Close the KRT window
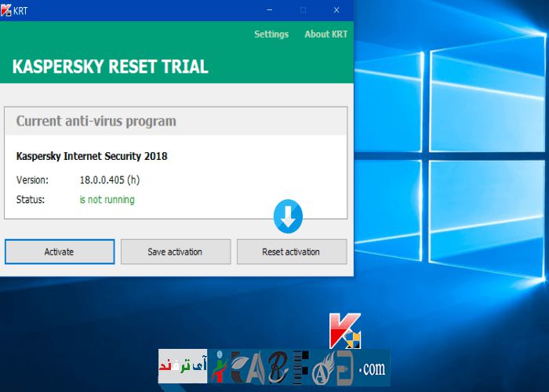This screenshot has height=392, width=549. pos(336,10)
